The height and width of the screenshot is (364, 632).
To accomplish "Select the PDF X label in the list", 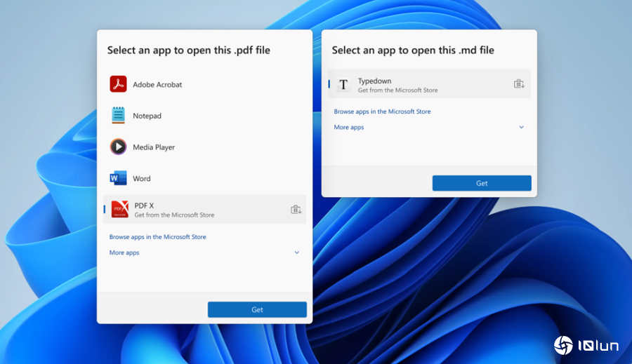I will 144,205.
